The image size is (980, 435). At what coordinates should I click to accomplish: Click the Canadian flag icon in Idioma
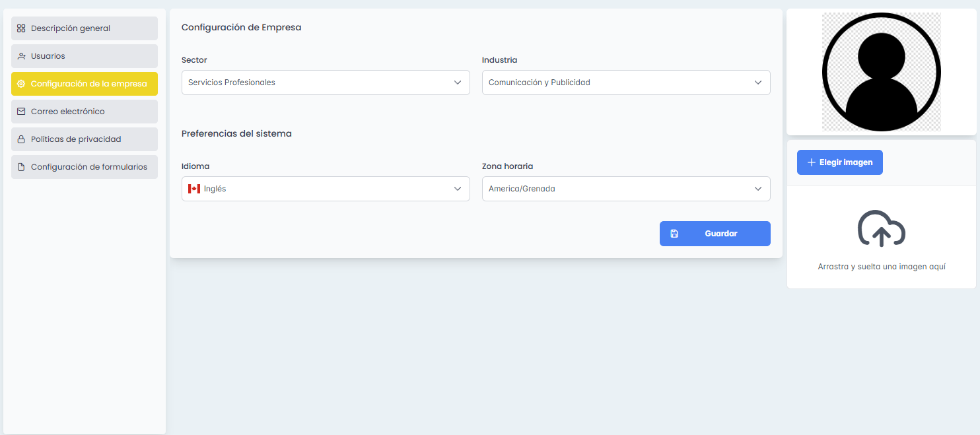click(193, 189)
